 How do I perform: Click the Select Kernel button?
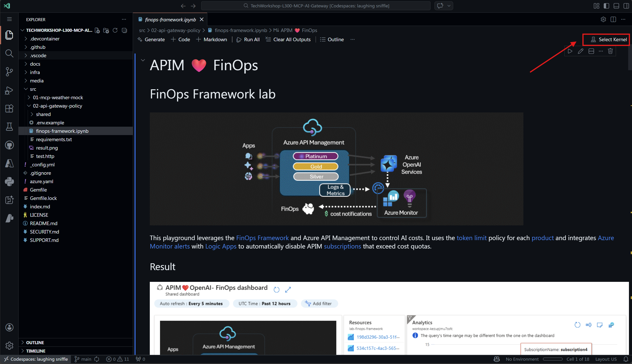[609, 39]
